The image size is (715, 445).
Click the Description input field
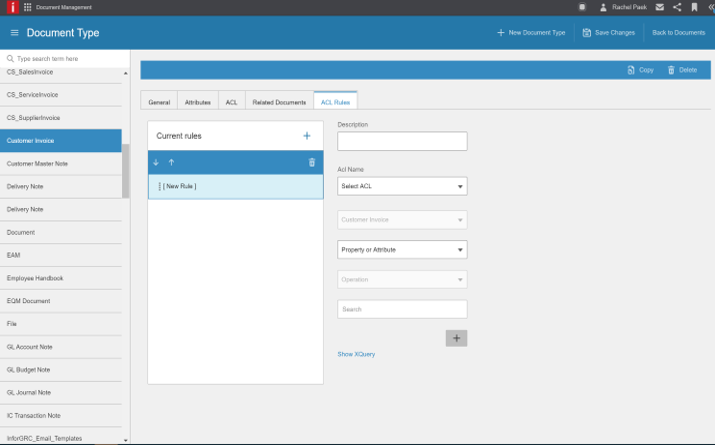pos(402,141)
